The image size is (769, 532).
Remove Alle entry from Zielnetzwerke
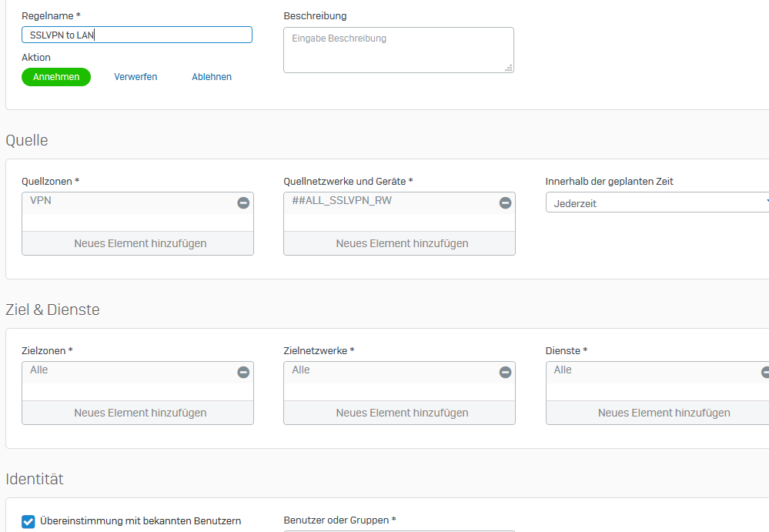(x=505, y=373)
